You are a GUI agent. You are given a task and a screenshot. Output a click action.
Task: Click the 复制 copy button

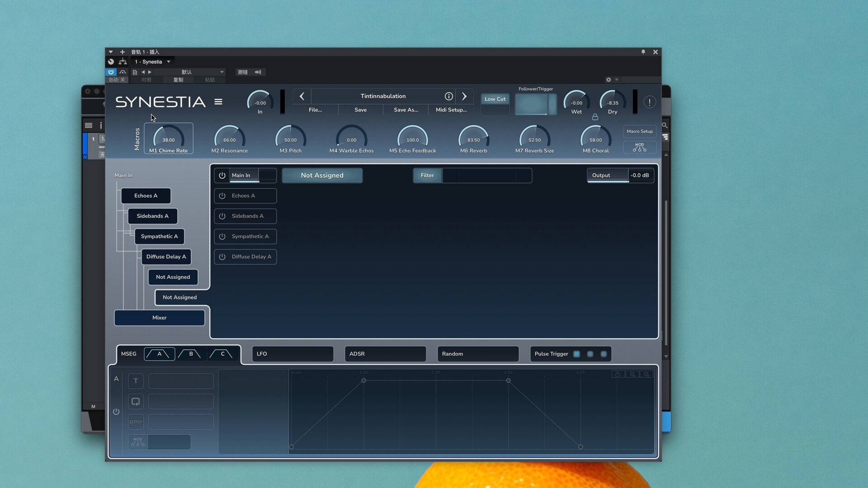pyautogui.click(x=178, y=80)
